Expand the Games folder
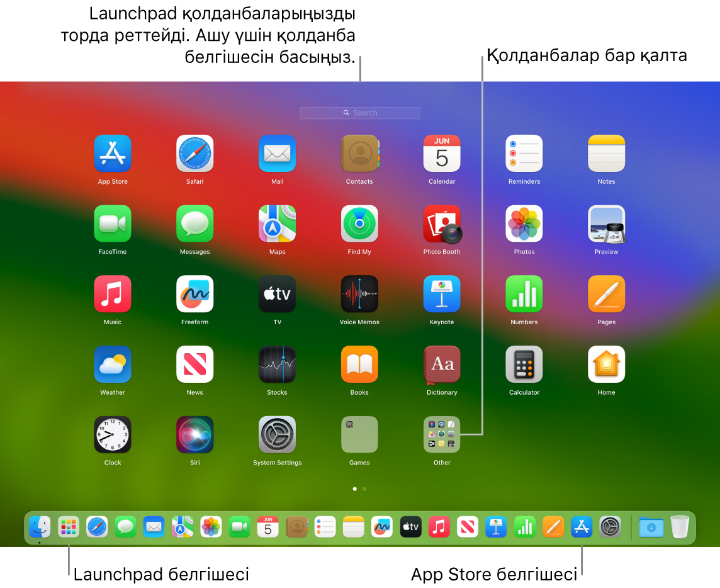 359,434
